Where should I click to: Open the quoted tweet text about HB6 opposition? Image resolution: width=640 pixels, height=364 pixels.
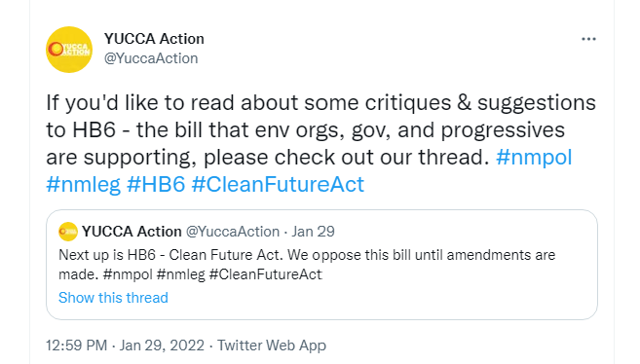point(307,265)
